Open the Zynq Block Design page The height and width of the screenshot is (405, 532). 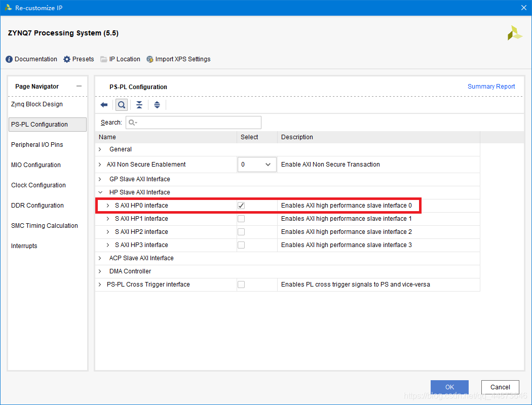point(36,104)
